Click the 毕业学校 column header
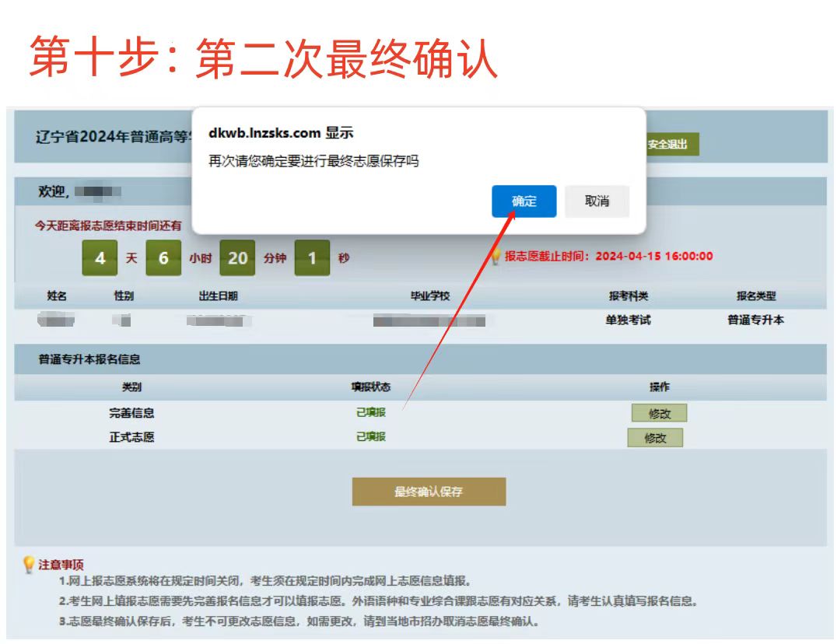This screenshot has width=837, height=644. [430, 296]
